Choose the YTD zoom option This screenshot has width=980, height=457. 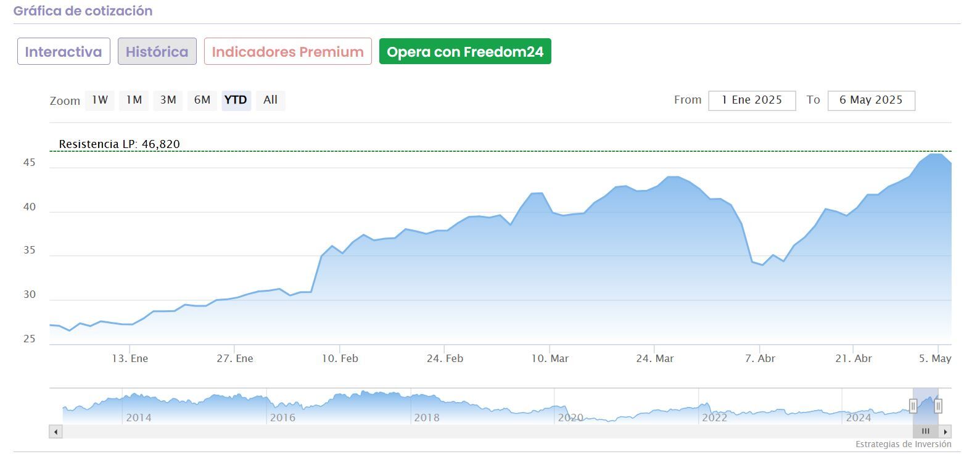click(236, 100)
